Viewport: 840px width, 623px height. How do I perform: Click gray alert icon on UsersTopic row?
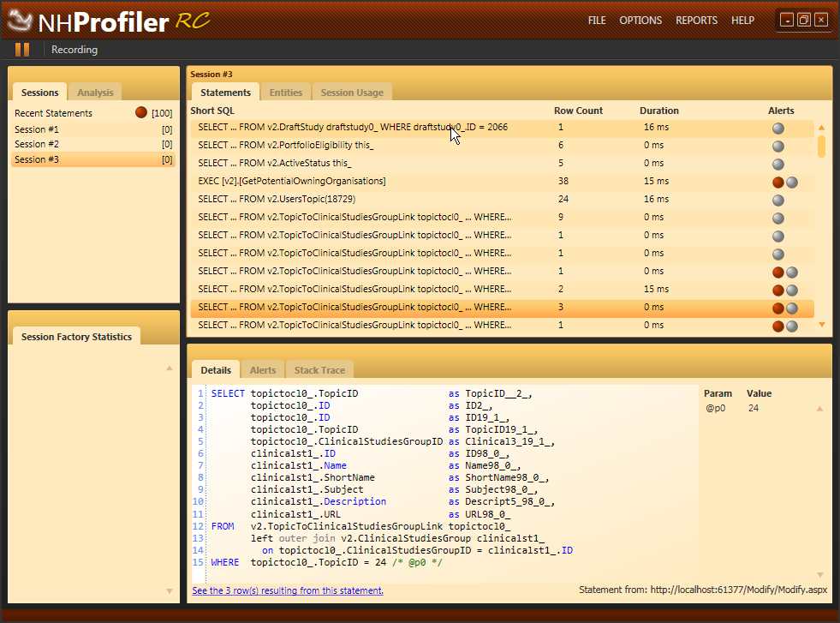778,200
